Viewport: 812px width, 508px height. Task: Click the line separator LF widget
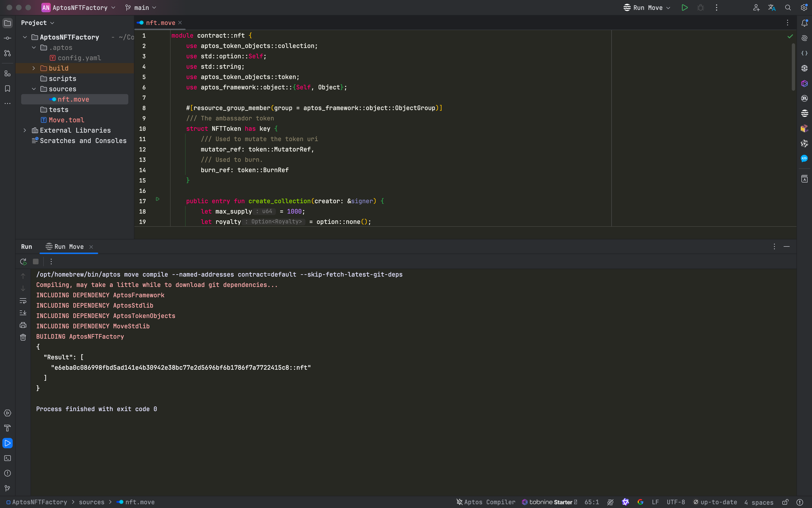tap(655, 502)
